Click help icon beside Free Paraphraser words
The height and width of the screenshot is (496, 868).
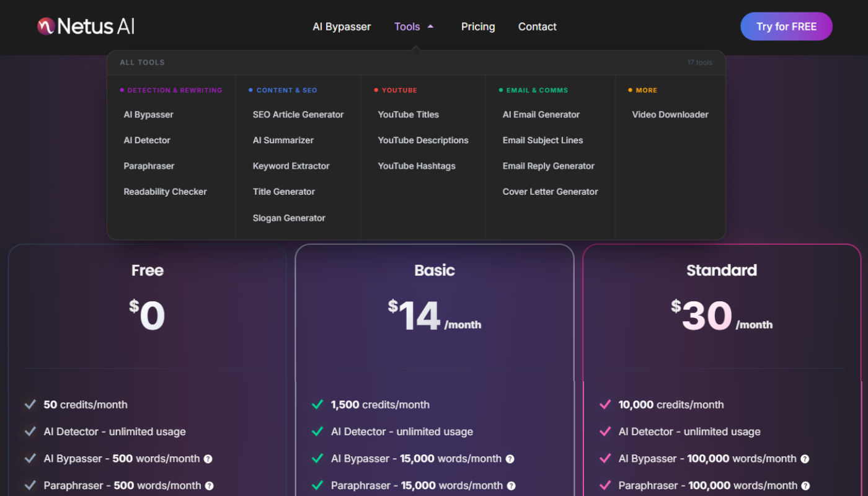click(210, 486)
